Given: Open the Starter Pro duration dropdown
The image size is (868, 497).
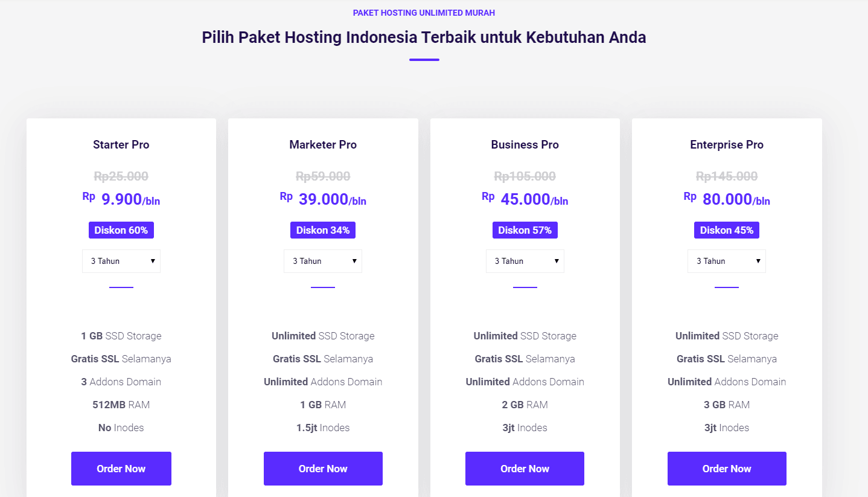Looking at the screenshot, I should 121,261.
